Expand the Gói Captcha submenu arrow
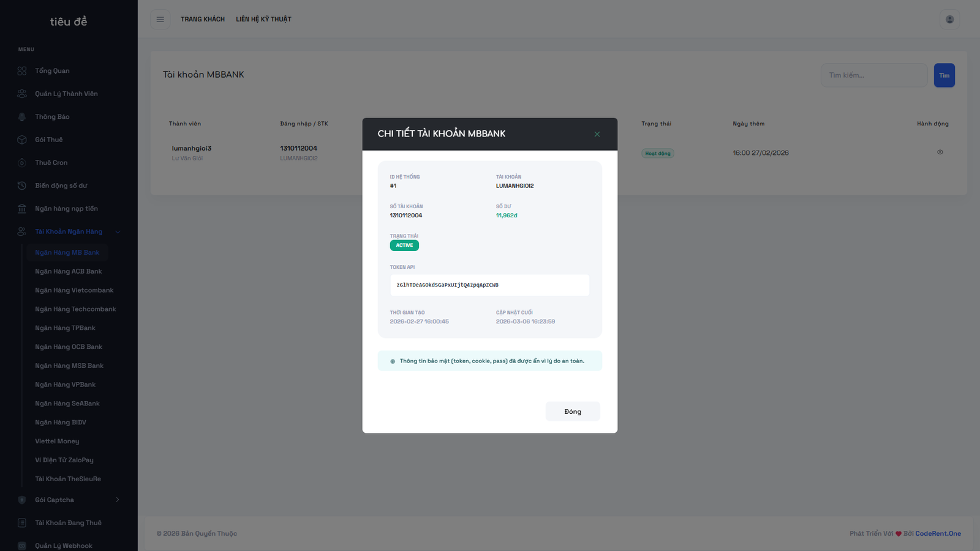This screenshot has height=551, width=980. [x=118, y=500]
